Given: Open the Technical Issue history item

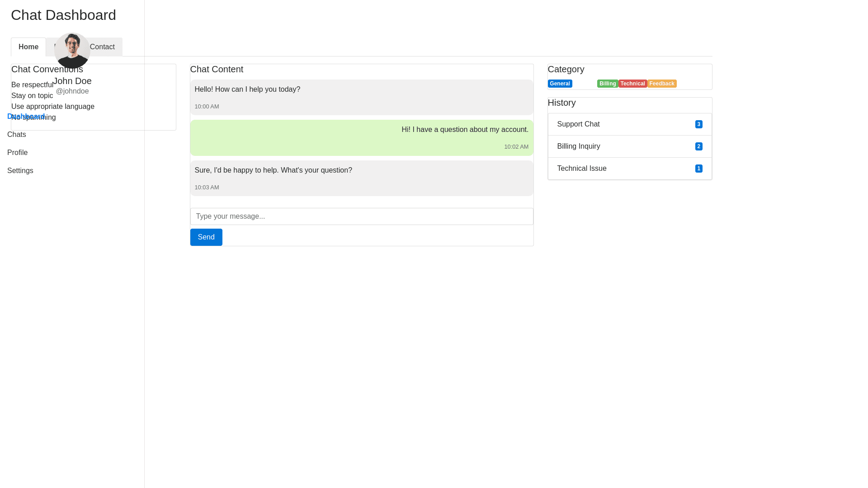Looking at the screenshot, I should click(581, 169).
